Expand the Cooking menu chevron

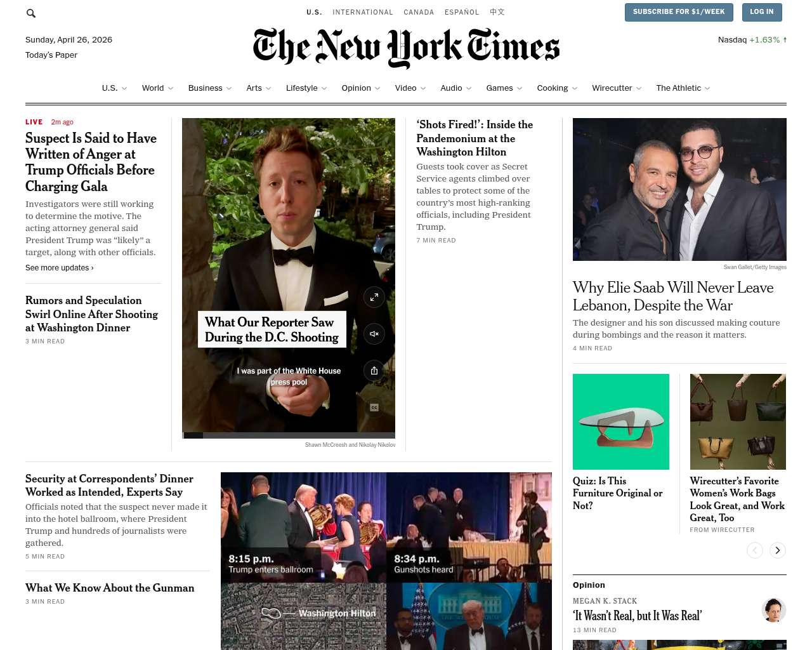(x=575, y=88)
